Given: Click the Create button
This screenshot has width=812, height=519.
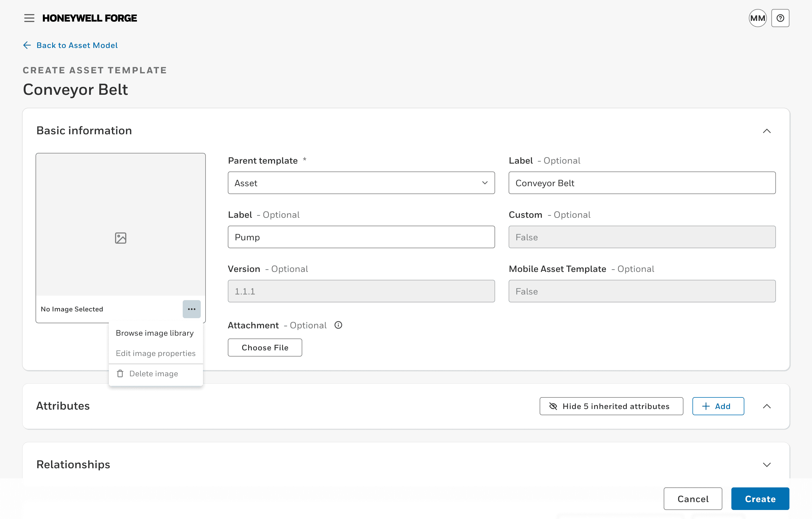Looking at the screenshot, I should [760, 499].
